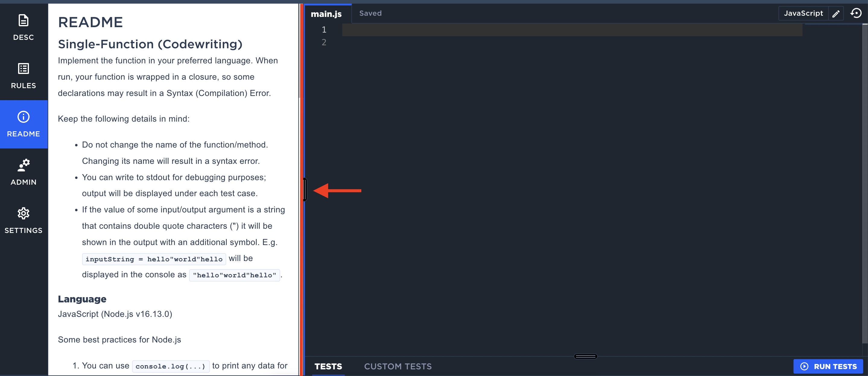This screenshot has height=376, width=868.
Task: Open the DESC document icon
Action: pos(23,21)
